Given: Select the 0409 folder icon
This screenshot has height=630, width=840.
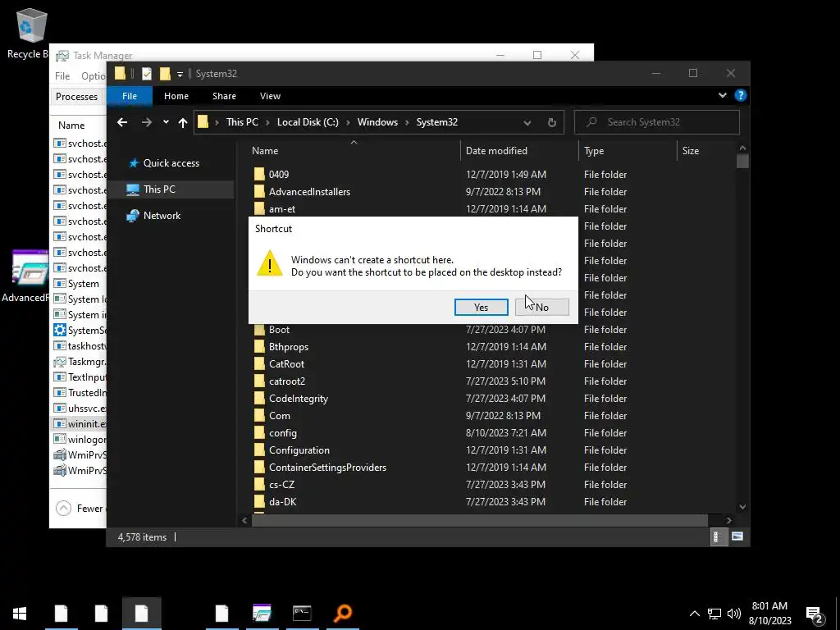Looking at the screenshot, I should 259,174.
